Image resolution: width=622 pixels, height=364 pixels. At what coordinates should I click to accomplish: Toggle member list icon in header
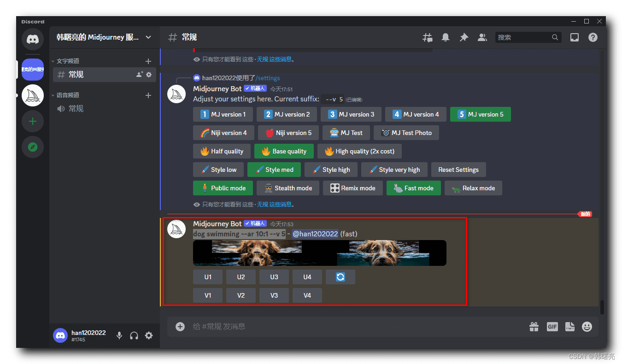(x=482, y=37)
